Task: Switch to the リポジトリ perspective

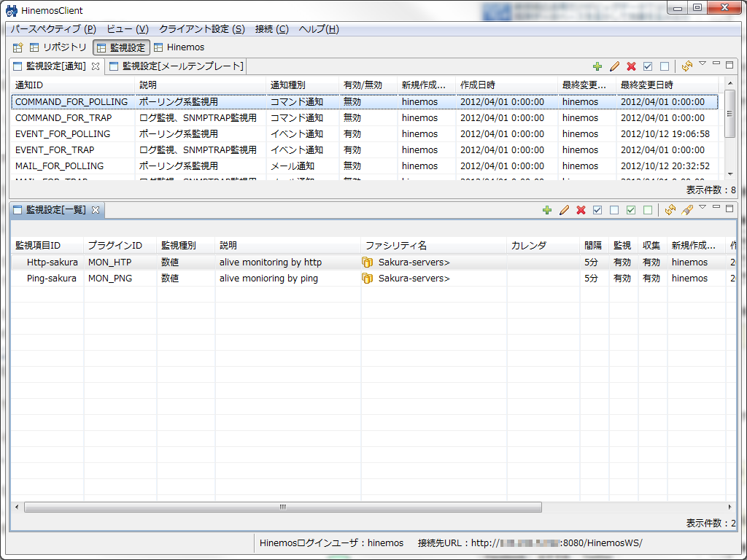Action: [x=58, y=47]
